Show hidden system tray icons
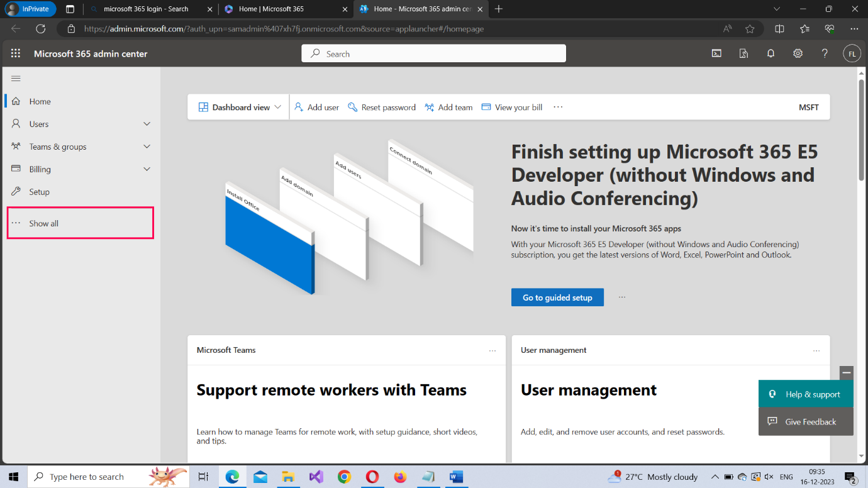The image size is (868, 488). click(x=715, y=477)
